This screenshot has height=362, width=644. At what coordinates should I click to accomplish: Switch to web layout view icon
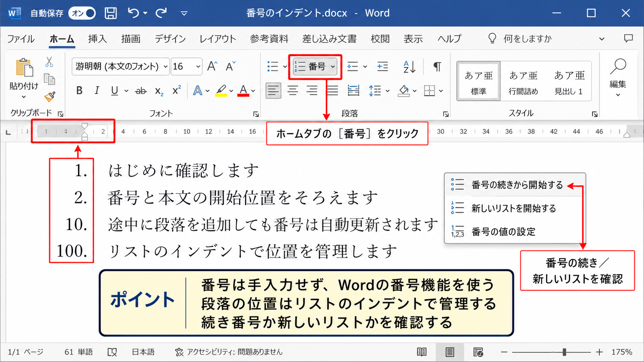click(478, 352)
